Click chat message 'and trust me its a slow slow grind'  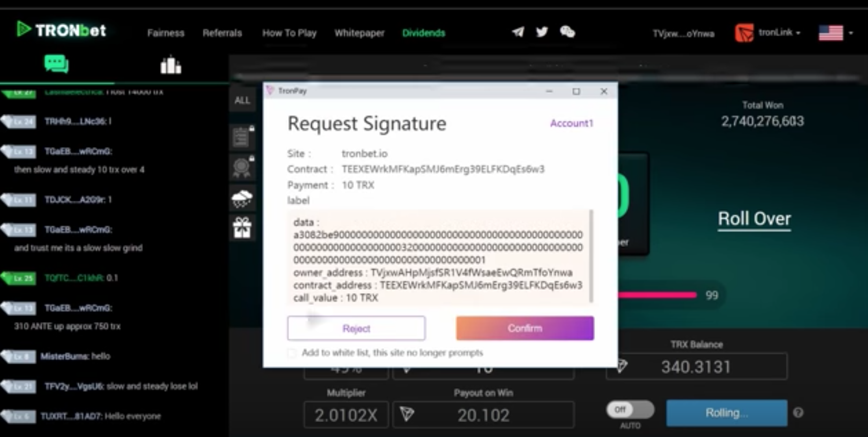click(78, 248)
